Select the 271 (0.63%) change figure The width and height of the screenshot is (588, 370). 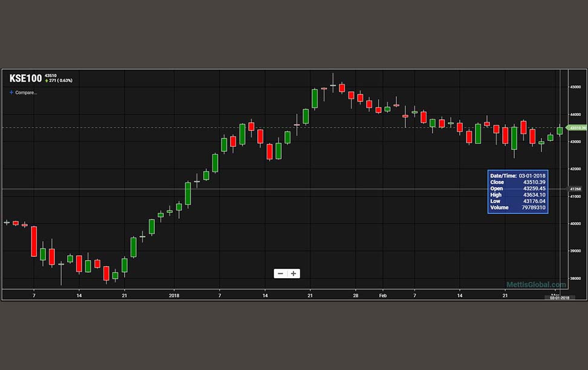click(59, 80)
